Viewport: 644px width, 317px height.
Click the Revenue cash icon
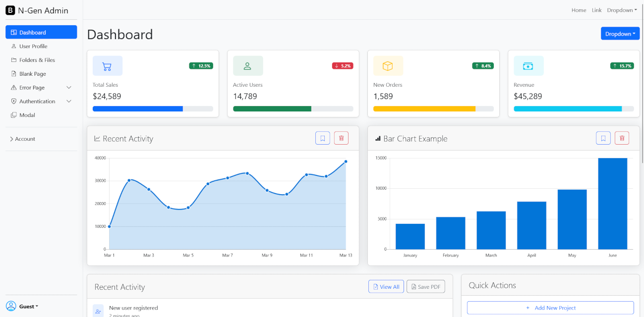pyautogui.click(x=528, y=66)
